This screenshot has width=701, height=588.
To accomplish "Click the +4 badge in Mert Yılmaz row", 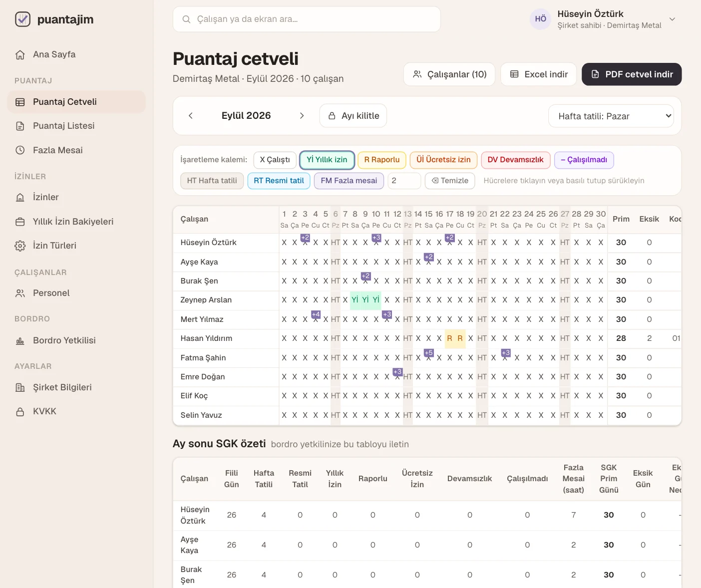I will pos(316,314).
